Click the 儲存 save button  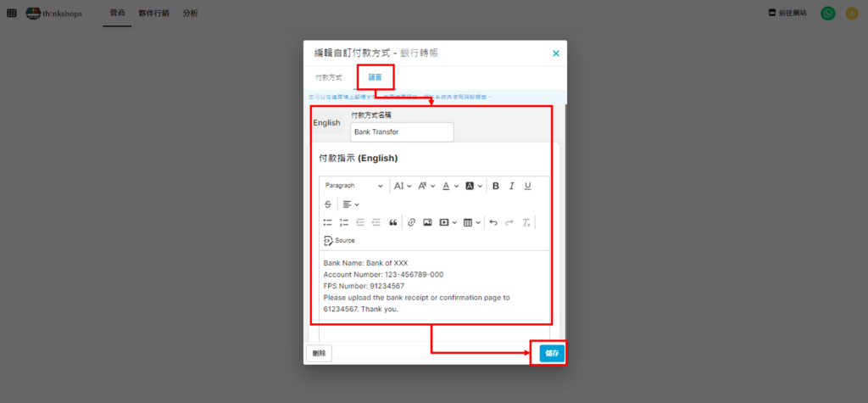pos(552,353)
